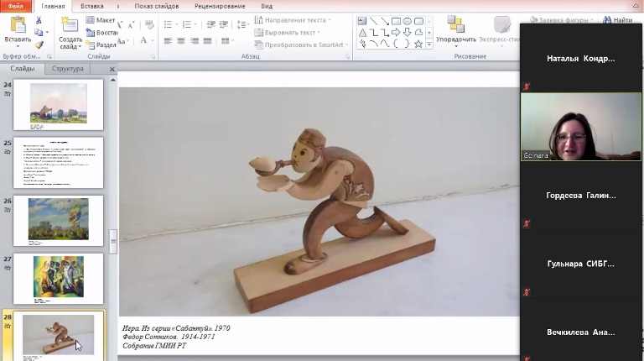The width and height of the screenshot is (644, 361).
Task: Select the rounded rectangle shape
Action: click(418, 21)
